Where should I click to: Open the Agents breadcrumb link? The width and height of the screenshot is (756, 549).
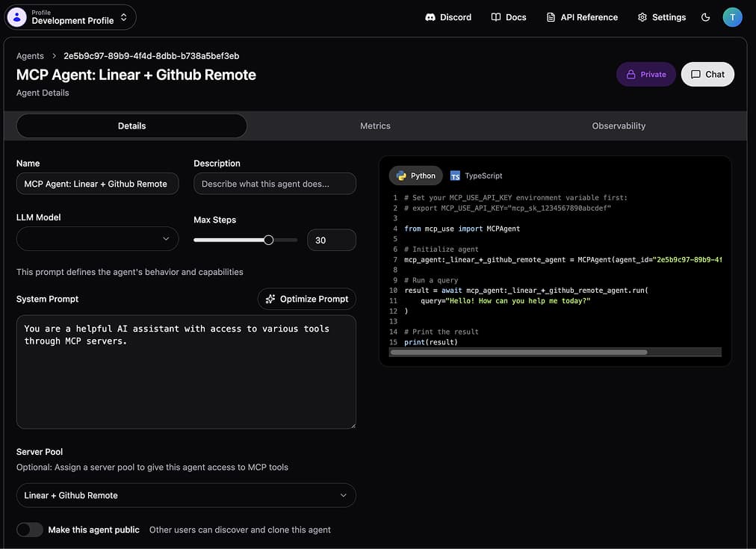30,55
